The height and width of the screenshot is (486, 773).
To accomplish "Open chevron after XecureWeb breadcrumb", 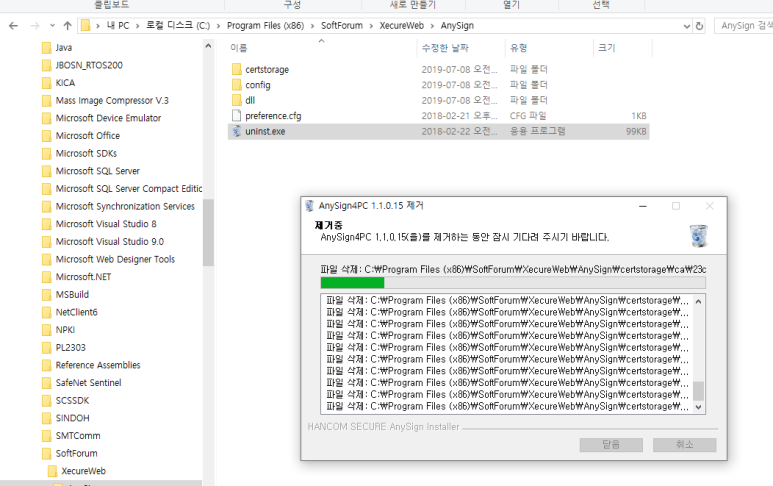I will click(432, 26).
